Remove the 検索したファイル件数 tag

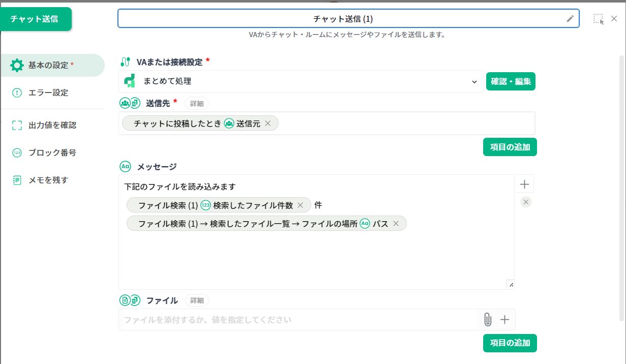[x=300, y=205]
